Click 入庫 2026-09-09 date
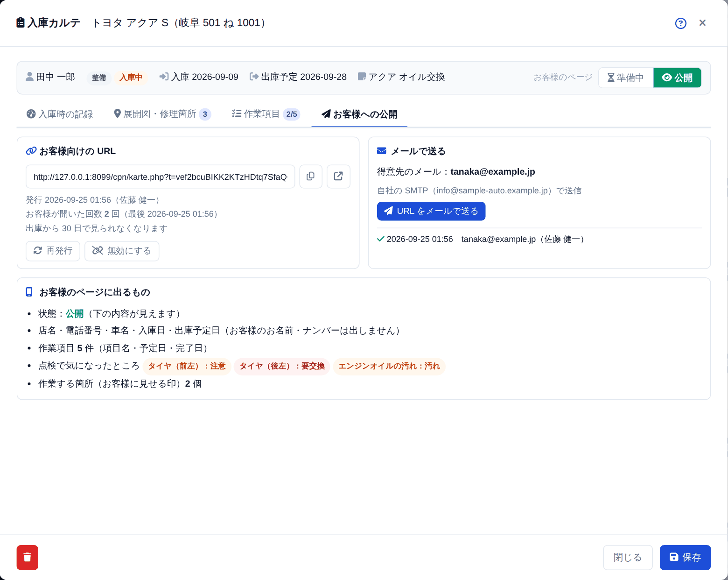Screen dimensions: 728x580 205,77
